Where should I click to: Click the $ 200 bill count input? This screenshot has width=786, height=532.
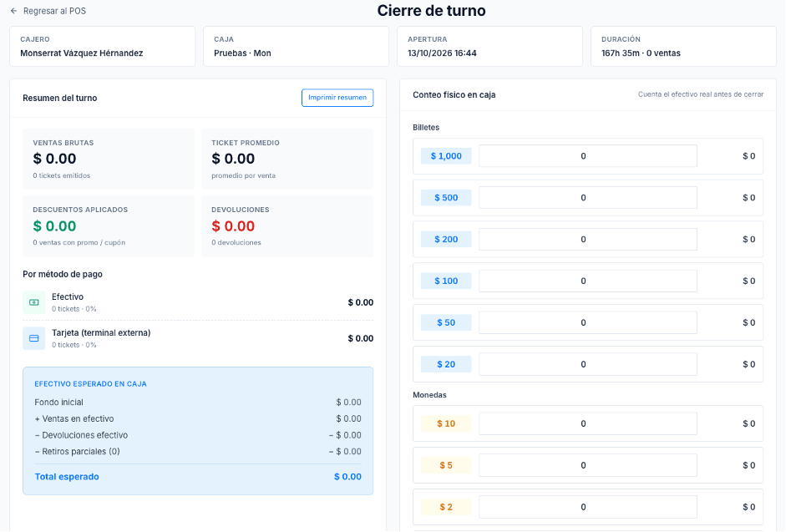[x=587, y=239]
